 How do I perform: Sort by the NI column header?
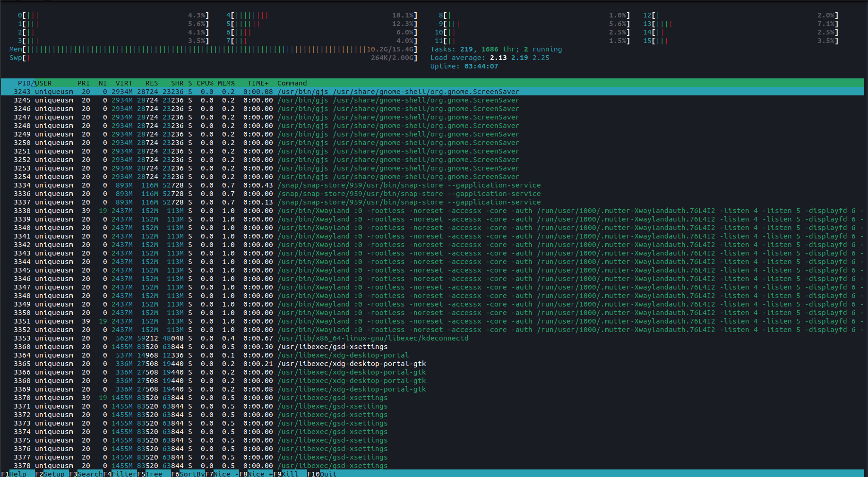[x=103, y=83]
